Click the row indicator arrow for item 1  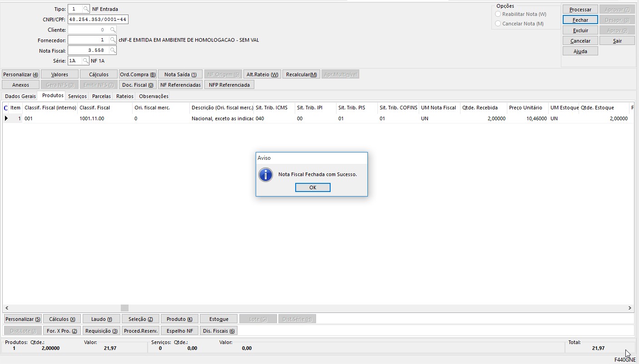point(6,118)
